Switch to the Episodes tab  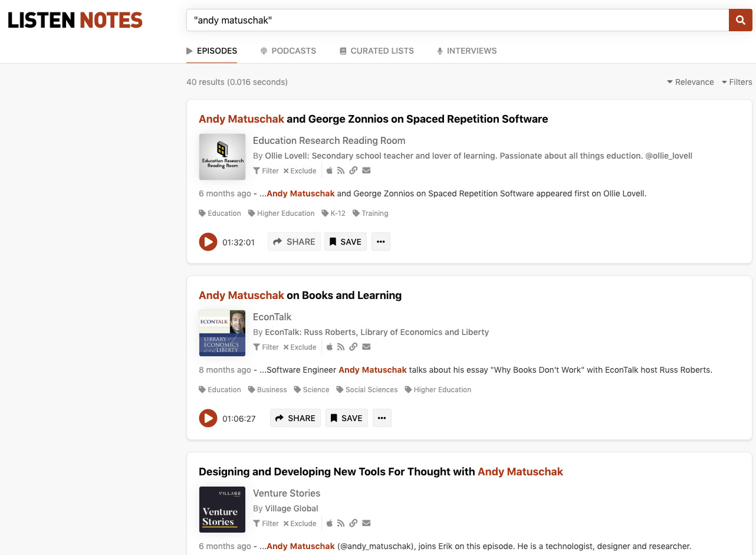(212, 51)
